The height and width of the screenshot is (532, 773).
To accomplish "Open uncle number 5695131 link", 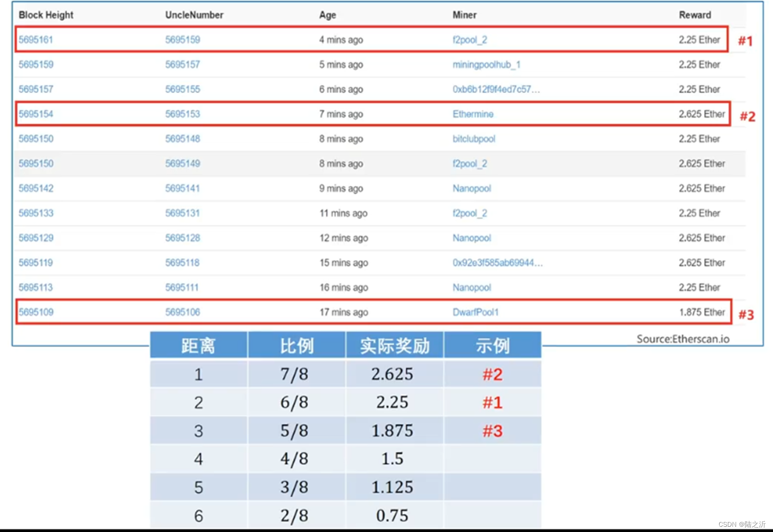I will pos(182,213).
